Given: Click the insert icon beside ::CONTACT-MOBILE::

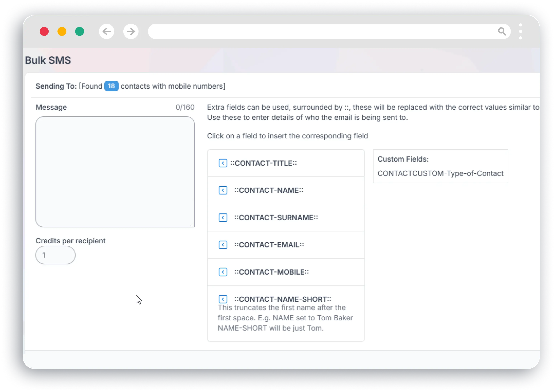Looking at the screenshot, I should (x=223, y=272).
